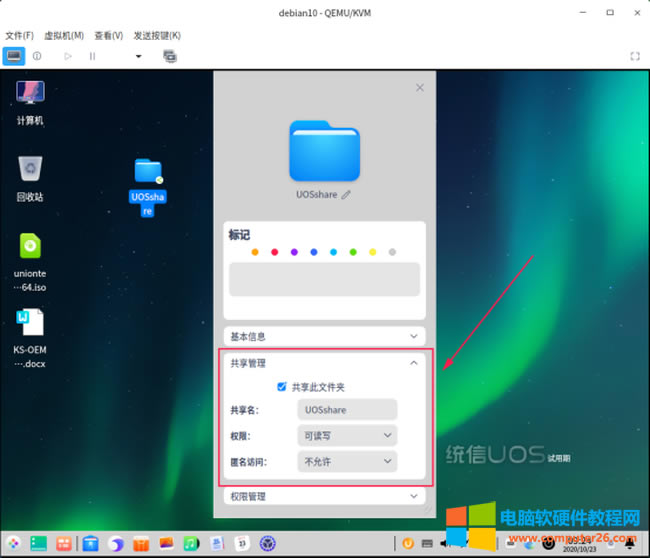Pick the orange tag color
This screenshot has width=650, height=558.
(255, 252)
